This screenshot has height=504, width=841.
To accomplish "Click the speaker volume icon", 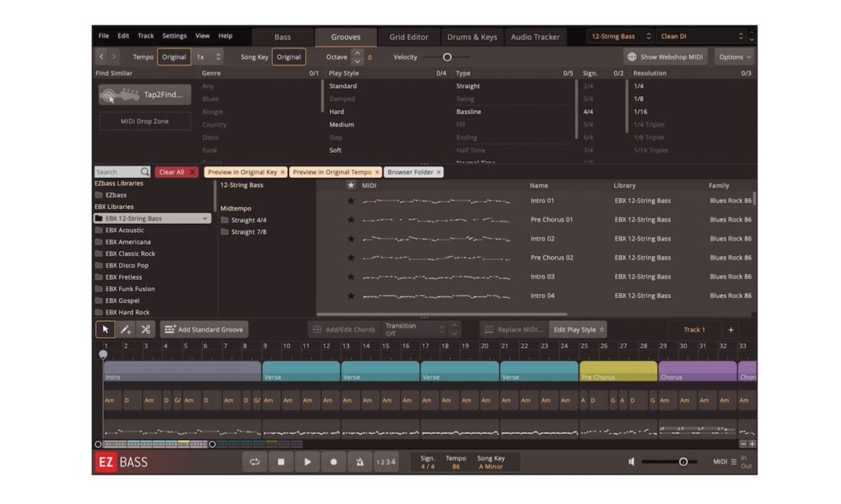I will click(x=632, y=461).
